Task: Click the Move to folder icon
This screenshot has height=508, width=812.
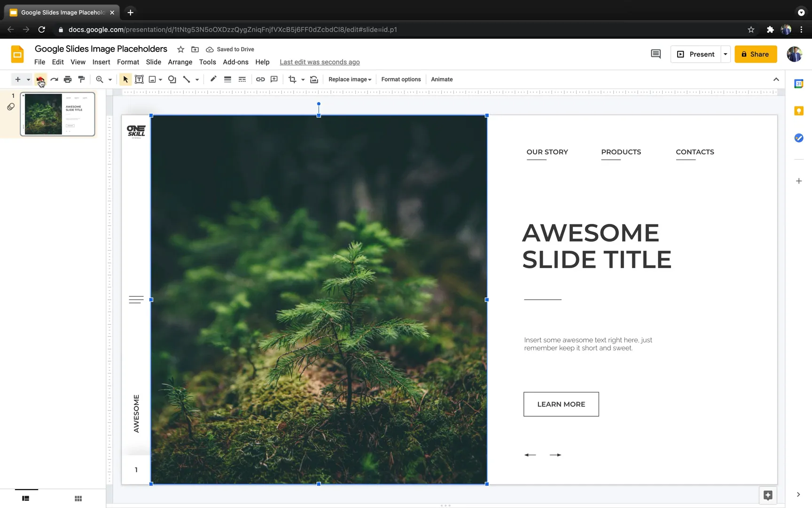Action: (195, 49)
